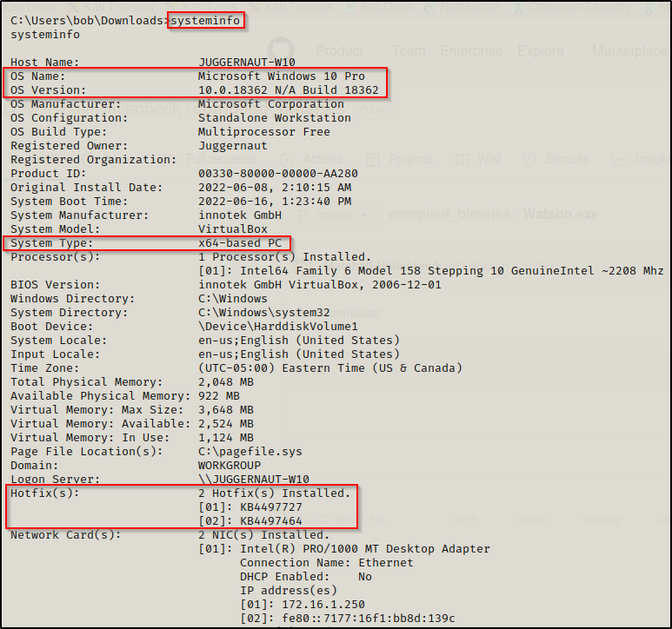Go to the Marketplace navigation link
This screenshot has height=629, width=672.
(629, 50)
